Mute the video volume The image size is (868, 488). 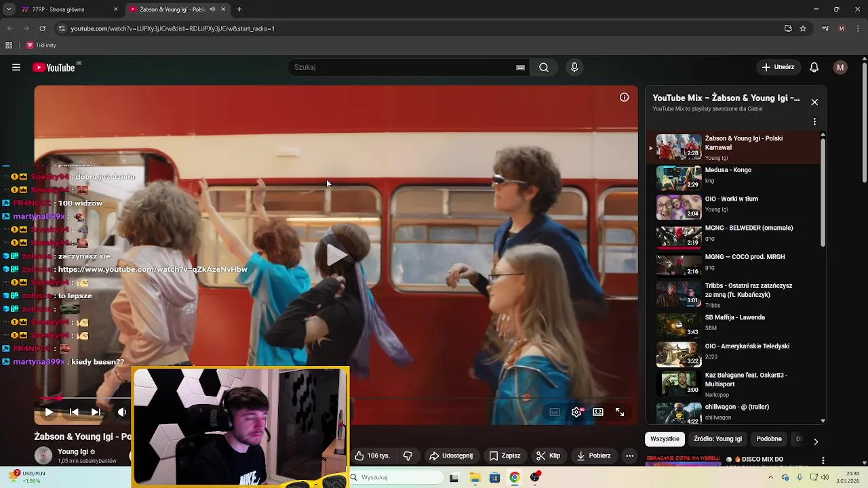(x=122, y=412)
